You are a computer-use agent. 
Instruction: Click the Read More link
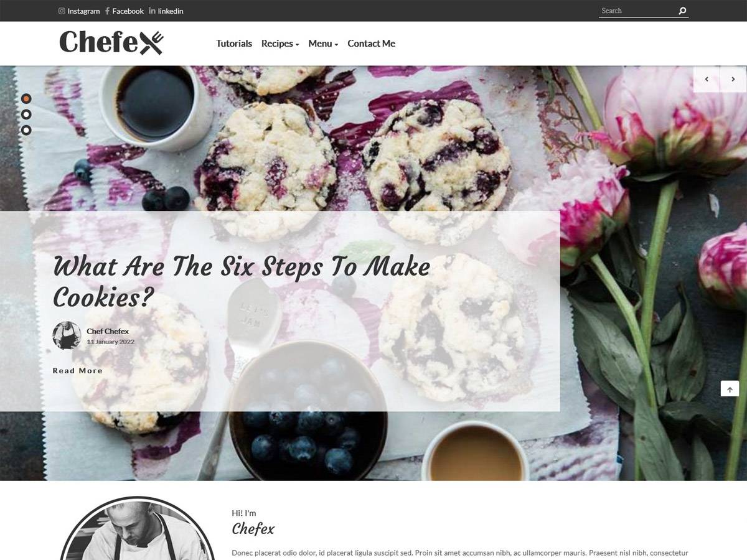click(78, 371)
